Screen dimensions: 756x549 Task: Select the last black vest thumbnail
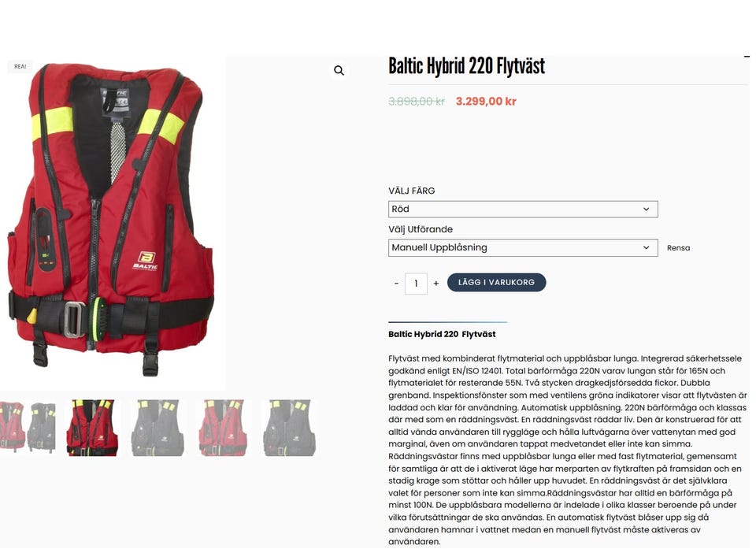pyautogui.click(x=289, y=428)
